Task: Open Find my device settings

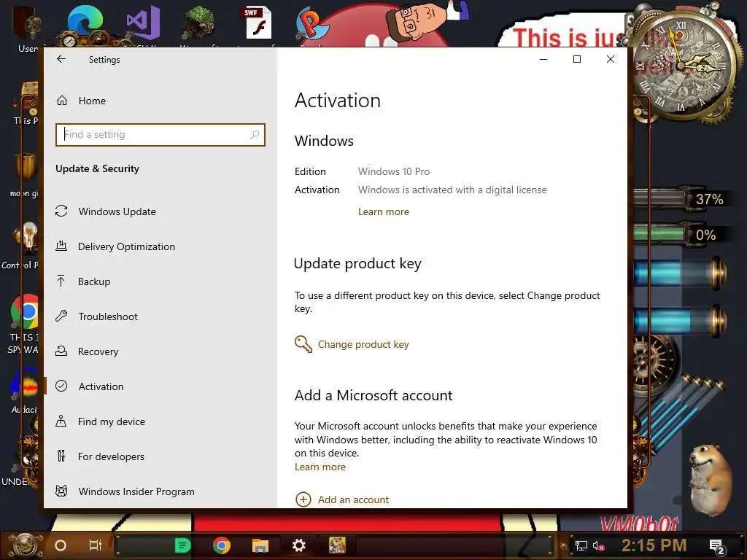Action: point(160,421)
